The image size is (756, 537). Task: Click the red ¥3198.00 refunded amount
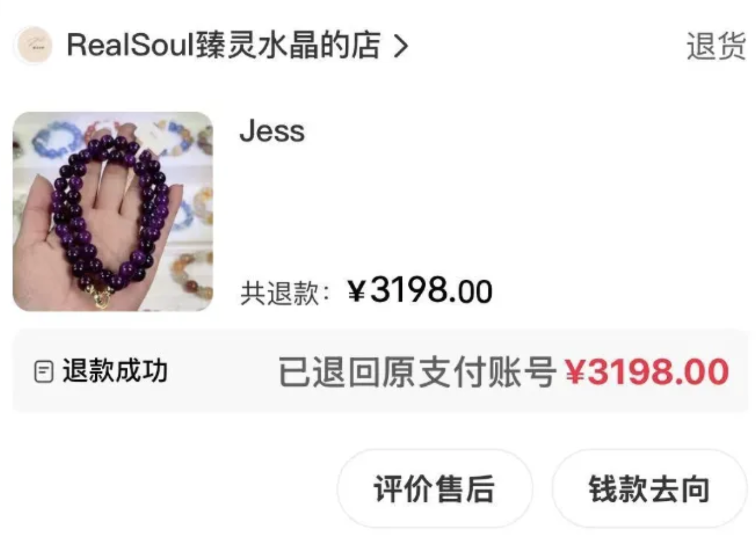(647, 372)
